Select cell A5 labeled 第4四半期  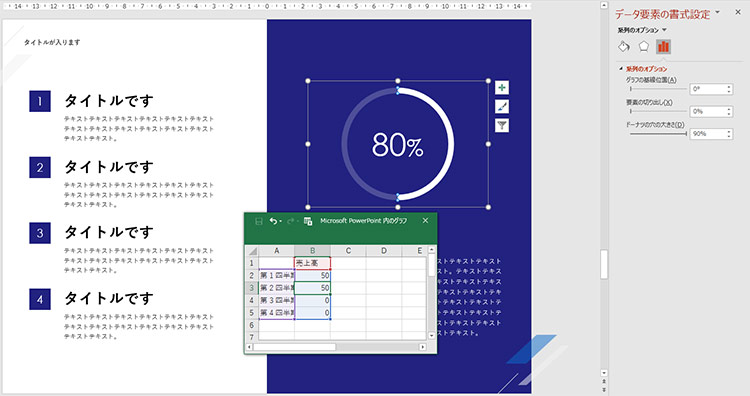[276, 313]
